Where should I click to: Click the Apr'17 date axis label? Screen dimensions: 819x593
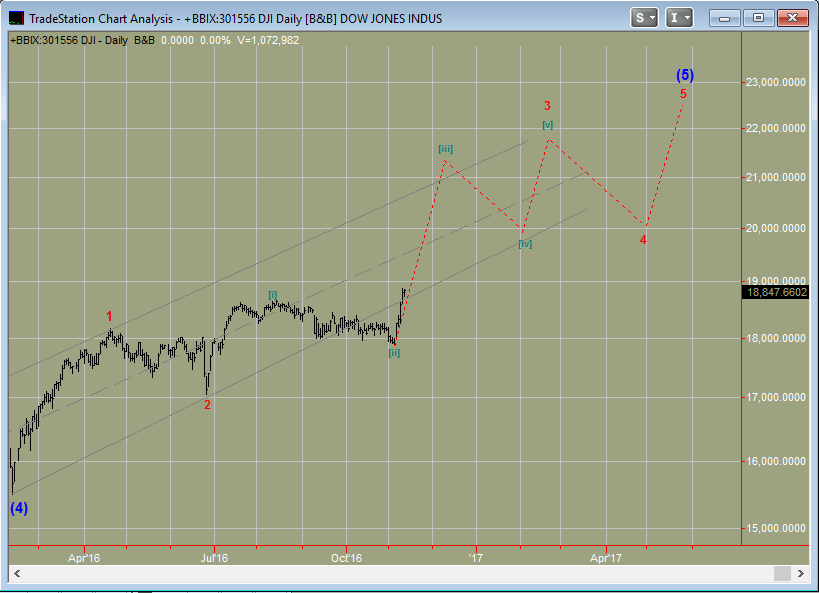(606, 558)
